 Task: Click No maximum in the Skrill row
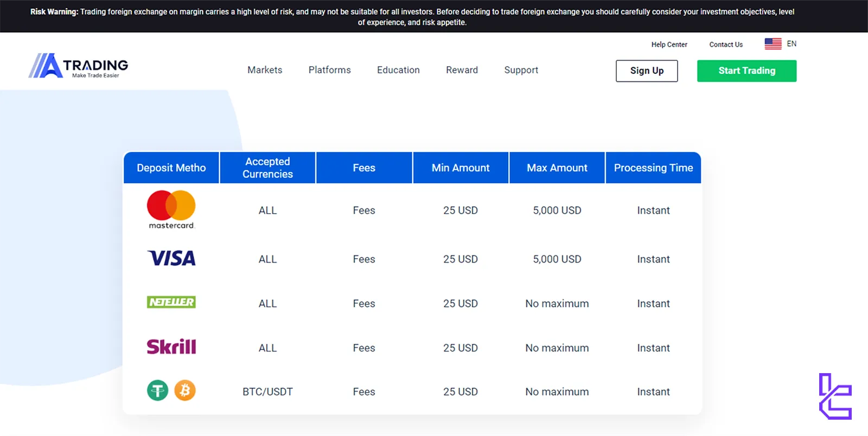(557, 348)
